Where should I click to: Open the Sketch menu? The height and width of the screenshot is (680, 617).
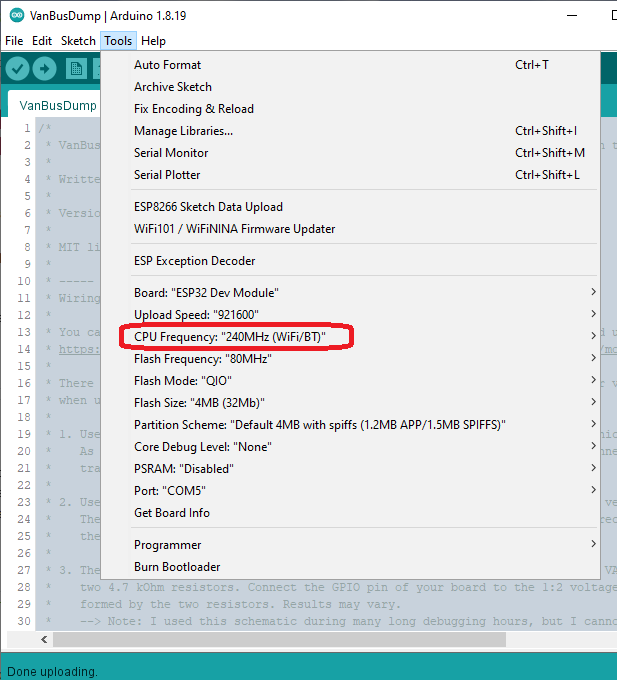tap(78, 41)
